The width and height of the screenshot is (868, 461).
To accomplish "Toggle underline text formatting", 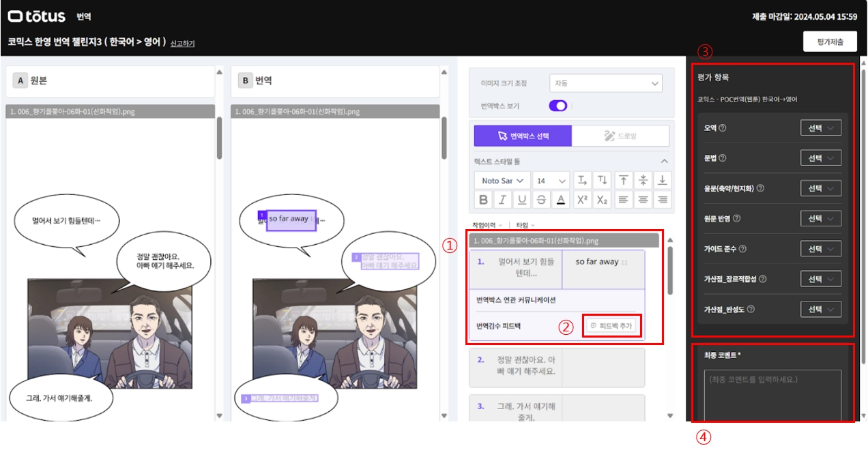I will click(x=522, y=200).
